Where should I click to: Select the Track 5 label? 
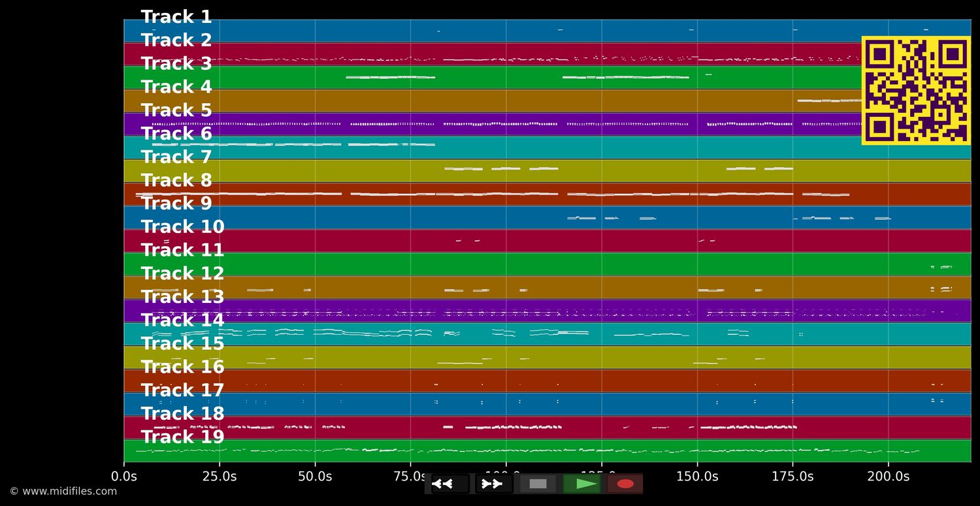click(x=176, y=110)
